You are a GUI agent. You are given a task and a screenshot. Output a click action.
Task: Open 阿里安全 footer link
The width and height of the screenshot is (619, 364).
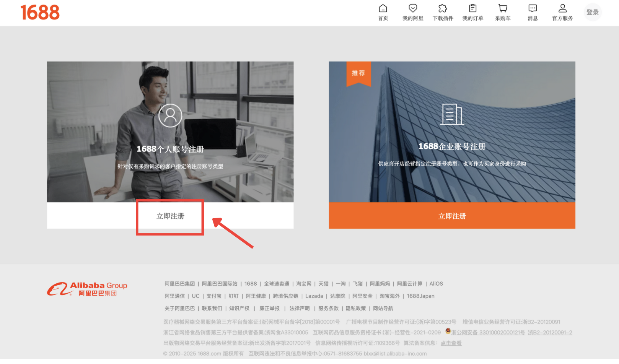(x=362, y=296)
